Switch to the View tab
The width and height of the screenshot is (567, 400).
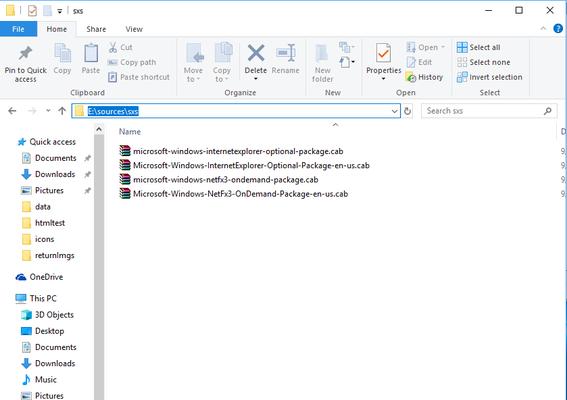(x=134, y=29)
